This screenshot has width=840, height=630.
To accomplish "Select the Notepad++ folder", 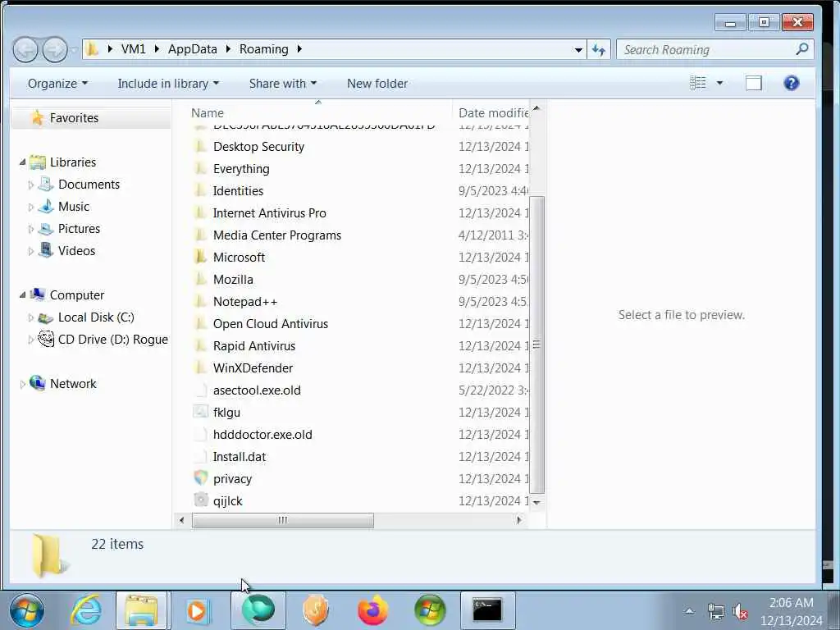I will (244, 302).
